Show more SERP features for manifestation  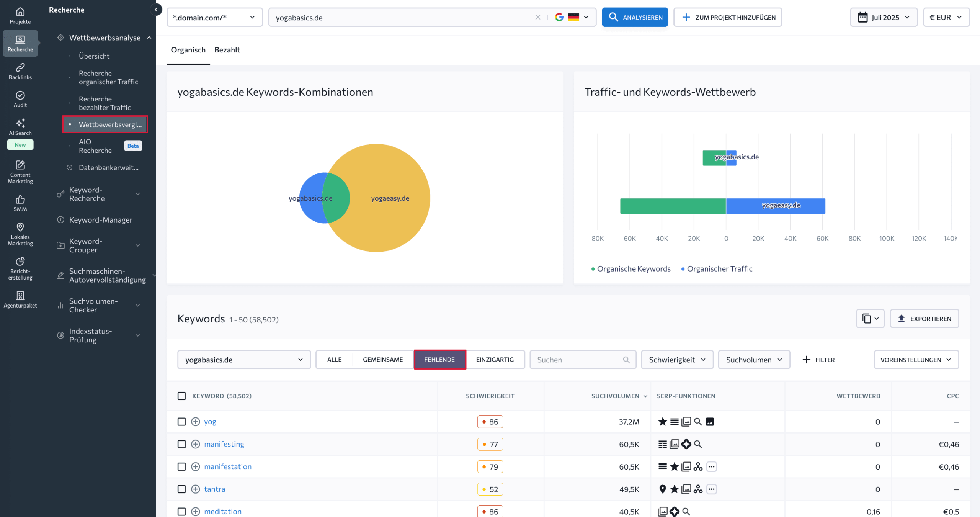tap(711, 466)
